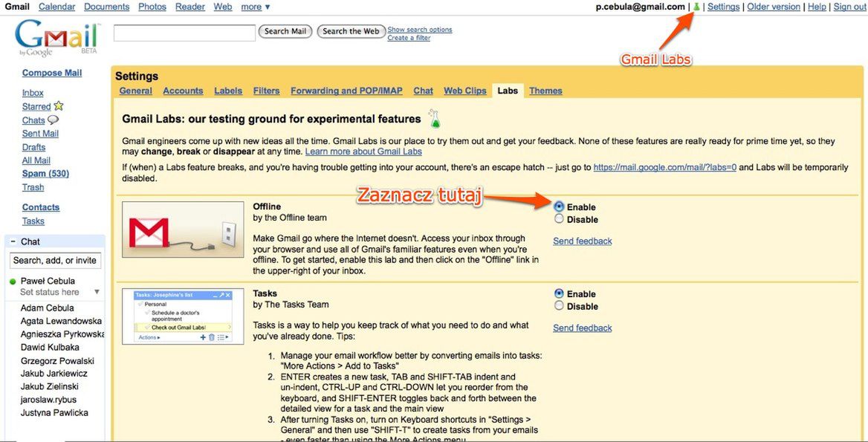
Task: Click the Photos link in the top bar
Action: 152,7
